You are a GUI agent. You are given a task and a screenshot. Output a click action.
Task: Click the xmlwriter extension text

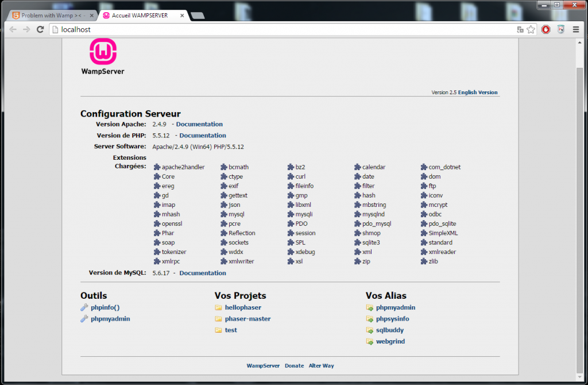[x=241, y=261]
